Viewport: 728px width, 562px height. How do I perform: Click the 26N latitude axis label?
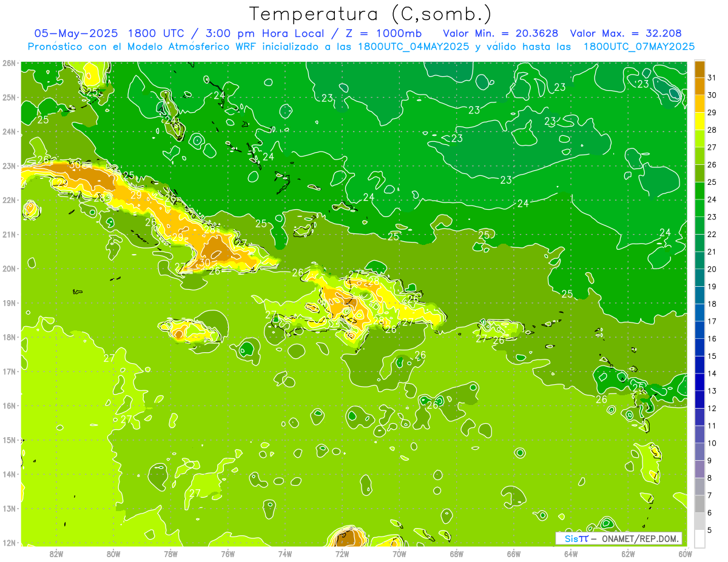point(8,63)
